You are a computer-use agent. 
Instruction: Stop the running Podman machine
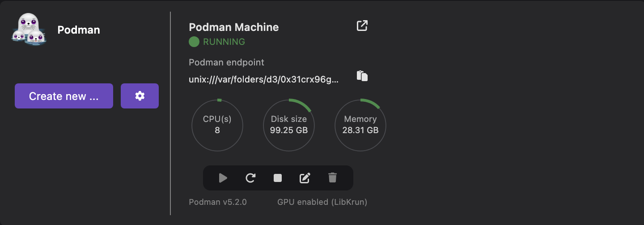point(278,178)
